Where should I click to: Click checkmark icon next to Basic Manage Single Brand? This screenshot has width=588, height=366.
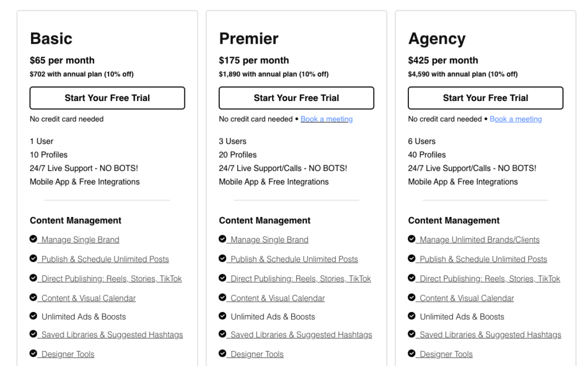pos(33,239)
